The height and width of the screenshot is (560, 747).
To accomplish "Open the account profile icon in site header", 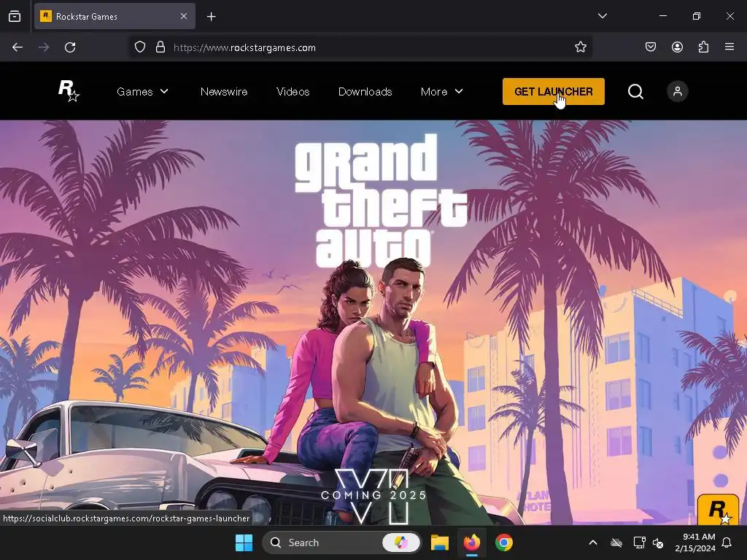I will pyautogui.click(x=677, y=91).
